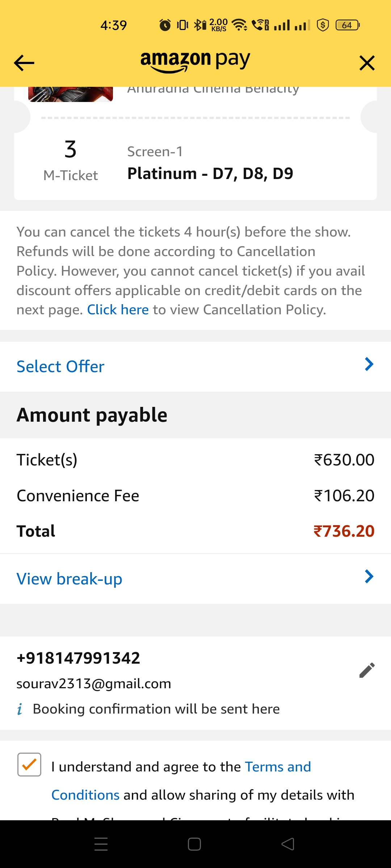Open the 'Click here' Cancellation Policy link
The image size is (391, 868).
pyautogui.click(x=118, y=310)
